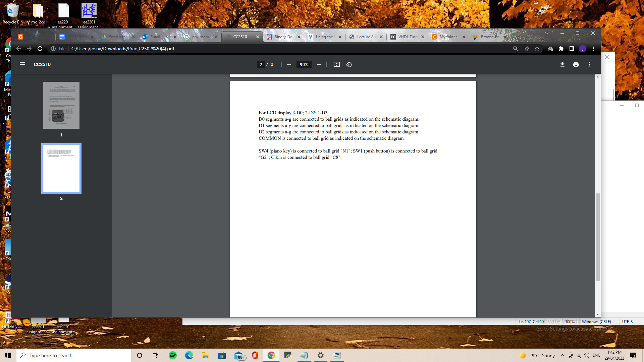Print the PDF document

(x=576, y=64)
